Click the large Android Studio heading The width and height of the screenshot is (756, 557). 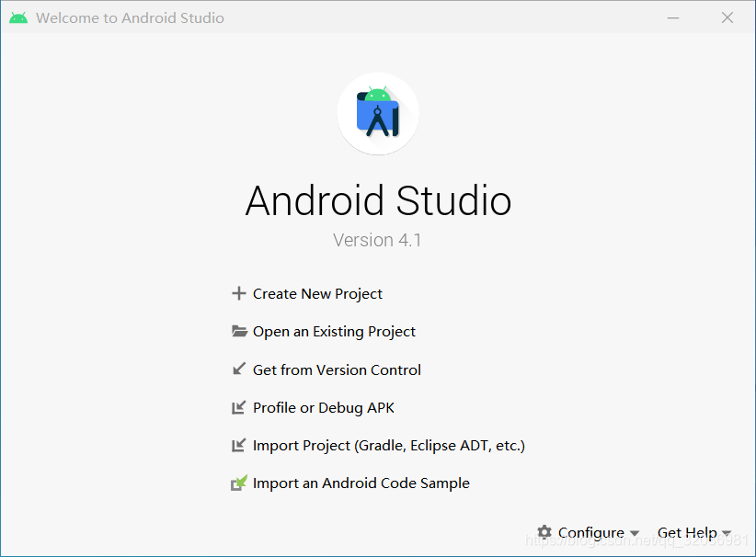378,200
